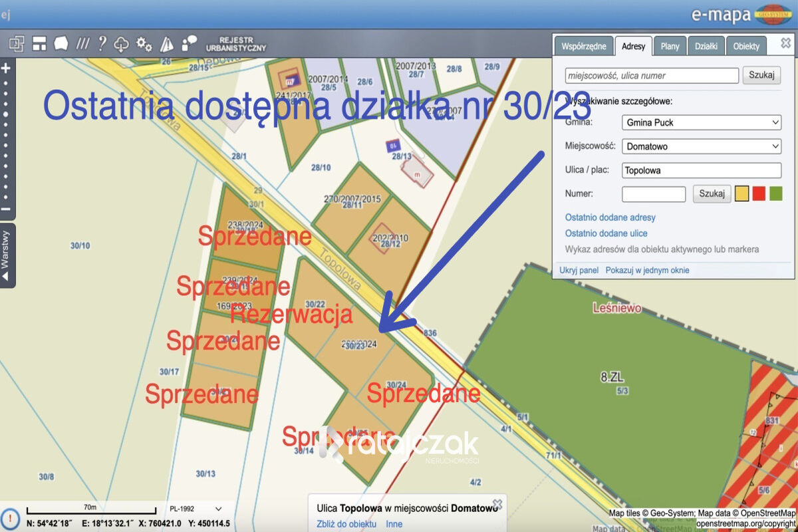
Task: Click Ukryj panel link
Action: coord(579,270)
